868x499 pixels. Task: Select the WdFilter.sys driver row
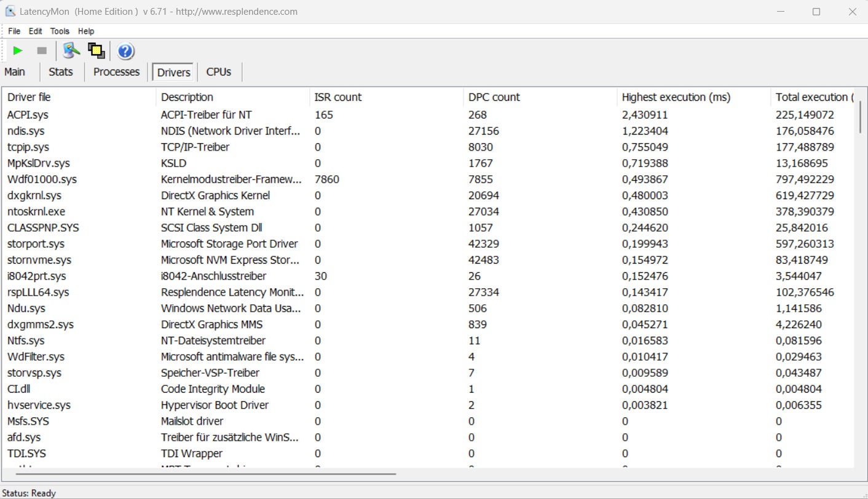[428, 356]
